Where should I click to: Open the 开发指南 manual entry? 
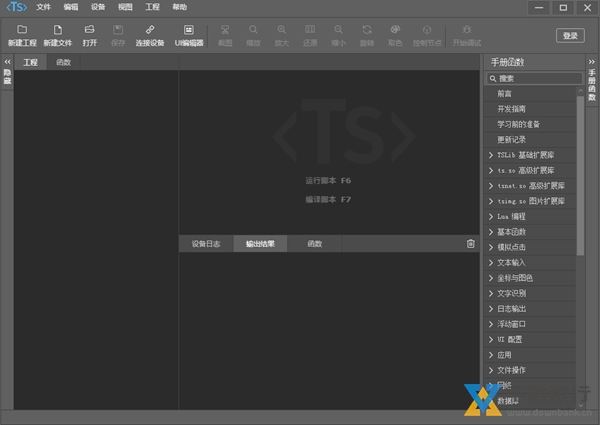[x=512, y=108]
